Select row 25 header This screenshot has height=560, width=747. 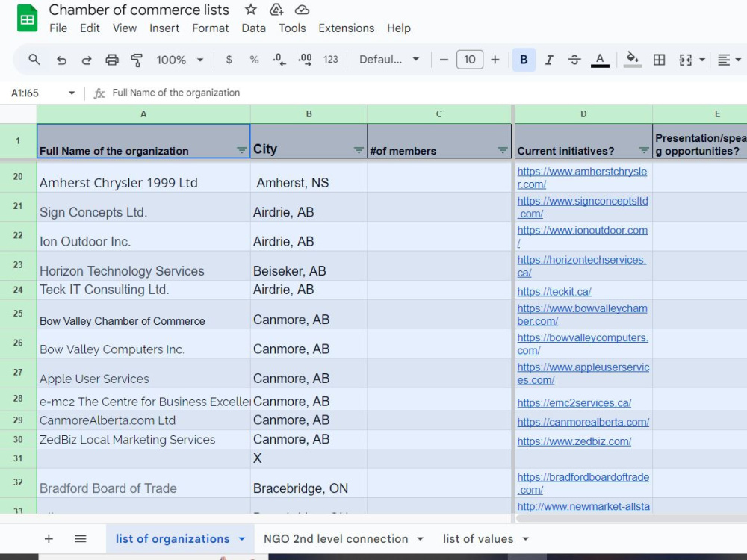point(18,314)
